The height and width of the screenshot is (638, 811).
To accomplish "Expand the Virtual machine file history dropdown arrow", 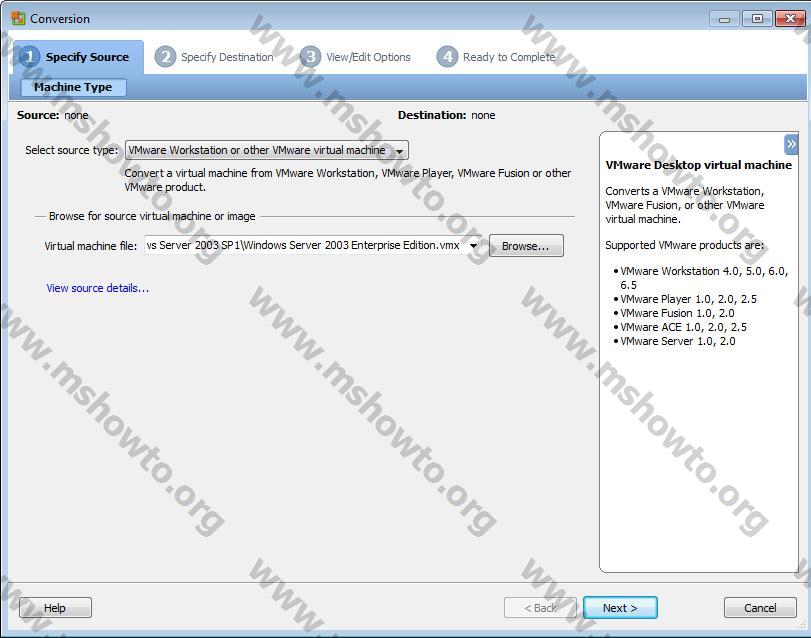I will [473, 246].
